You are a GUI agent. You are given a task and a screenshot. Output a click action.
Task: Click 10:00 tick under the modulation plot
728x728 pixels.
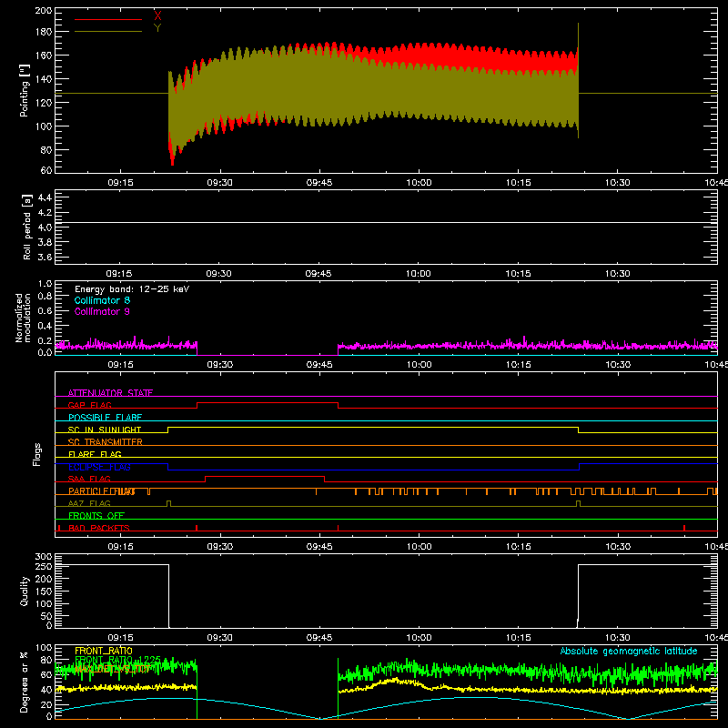(x=419, y=365)
